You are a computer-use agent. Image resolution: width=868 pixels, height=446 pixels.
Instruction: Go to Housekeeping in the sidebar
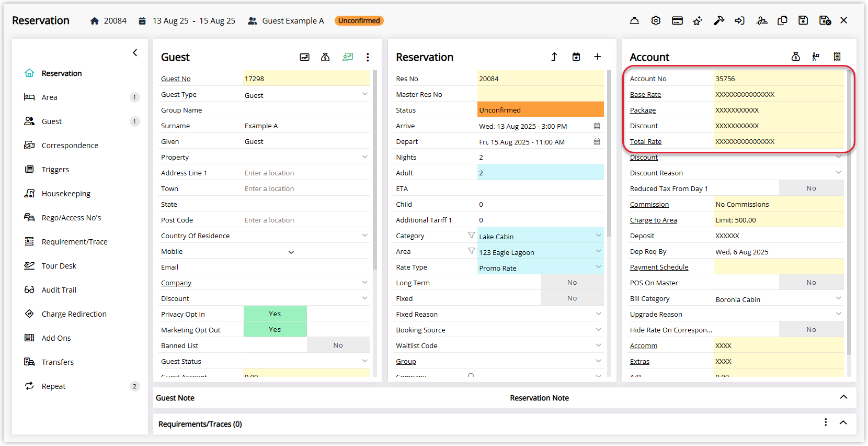pyautogui.click(x=66, y=194)
